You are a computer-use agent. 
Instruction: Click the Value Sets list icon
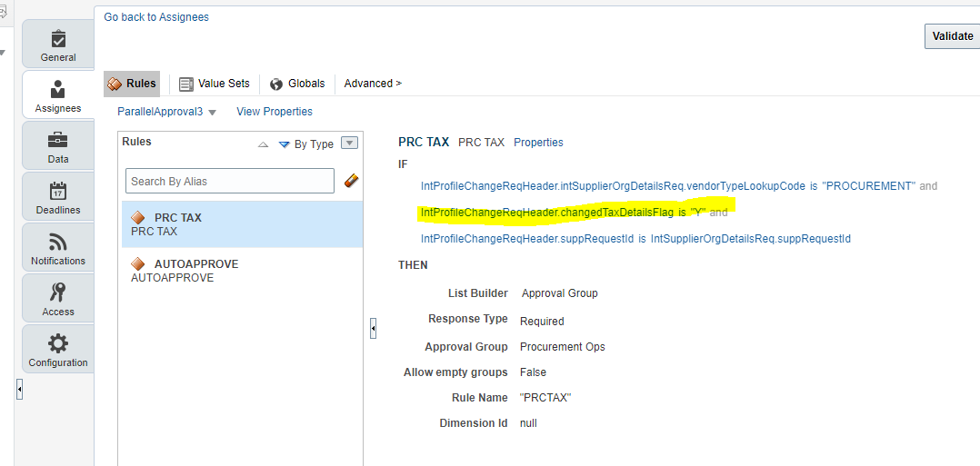point(186,84)
